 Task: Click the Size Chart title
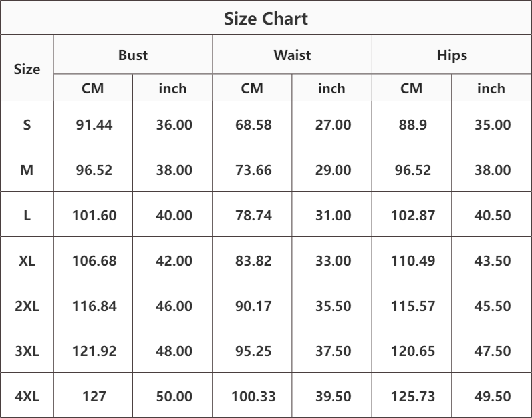click(x=266, y=19)
